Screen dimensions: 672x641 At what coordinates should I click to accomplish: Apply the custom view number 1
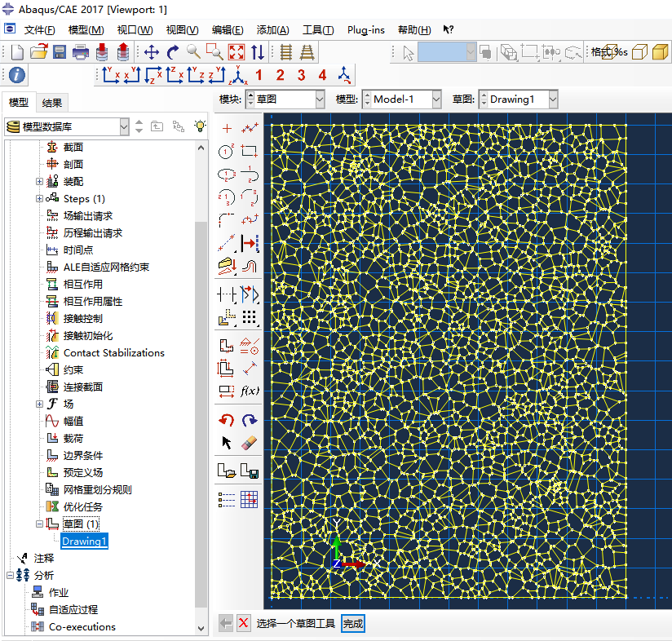259,76
